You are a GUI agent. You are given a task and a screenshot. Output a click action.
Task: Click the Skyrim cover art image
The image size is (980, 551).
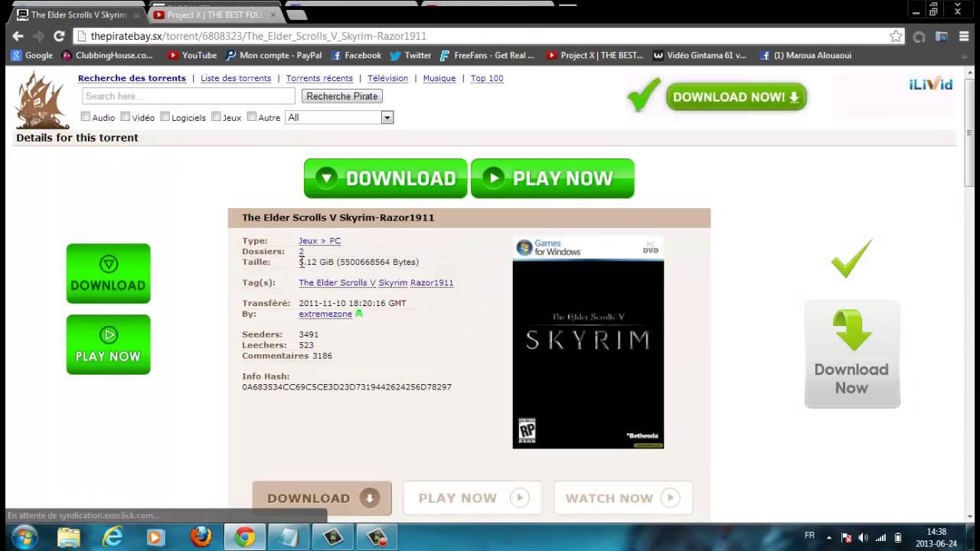(x=588, y=343)
